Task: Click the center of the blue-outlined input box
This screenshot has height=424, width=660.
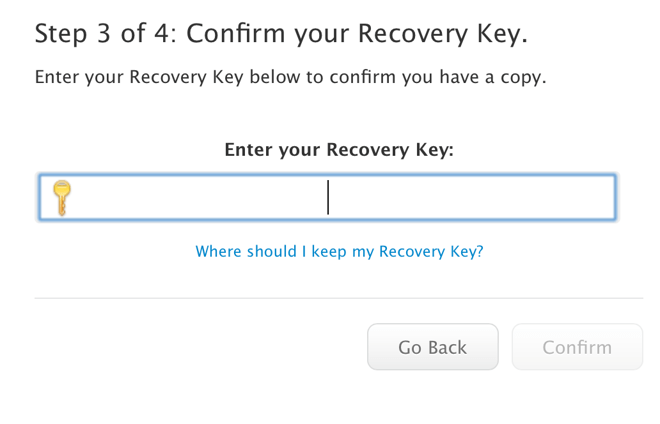Action: pyautogui.click(x=327, y=197)
